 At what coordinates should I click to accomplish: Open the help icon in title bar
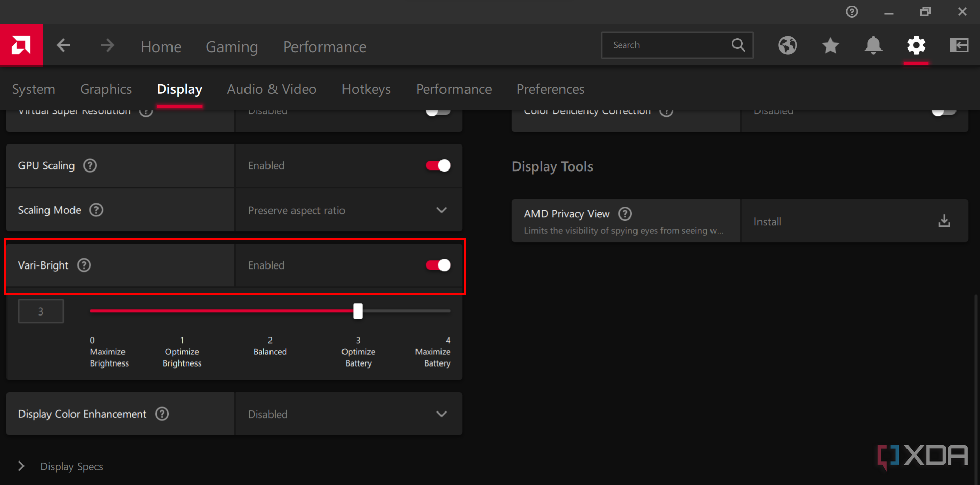coord(852,11)
